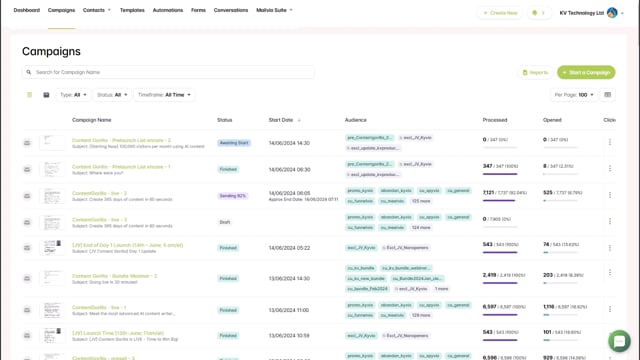
Task: Click the sort arrow next to Start Date
Action: coord(299,120)
